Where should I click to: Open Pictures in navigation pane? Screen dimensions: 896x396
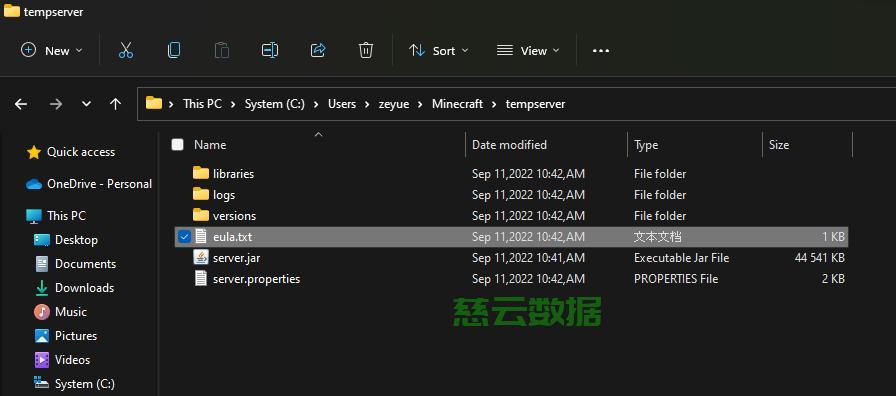[66, 336]
